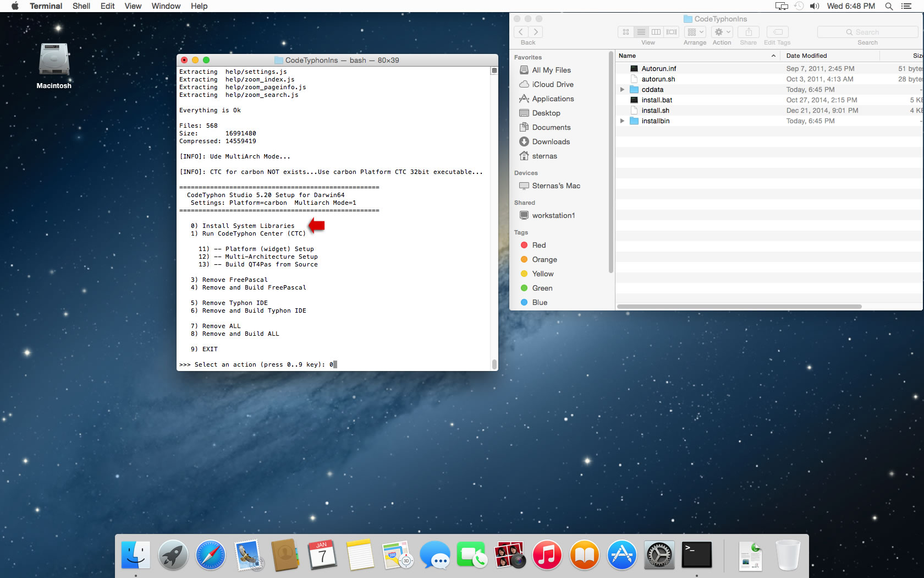924x578 pixels.
Task: Click Terminal icon in Dock
Action: pyautogui.click(x=696, y=554)
